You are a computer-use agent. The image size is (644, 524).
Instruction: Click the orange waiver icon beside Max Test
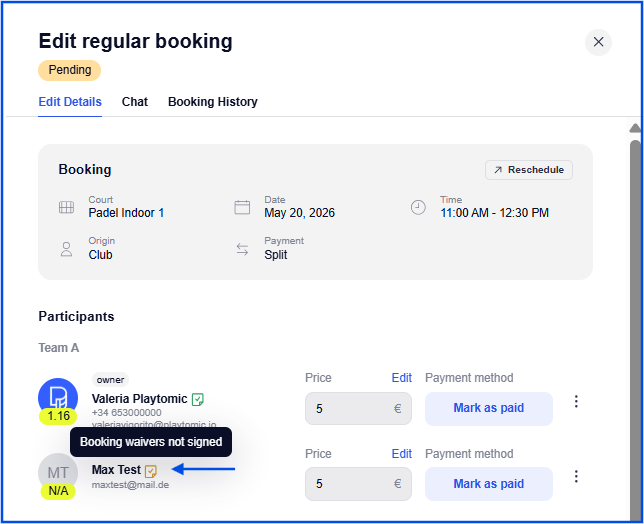151,471
